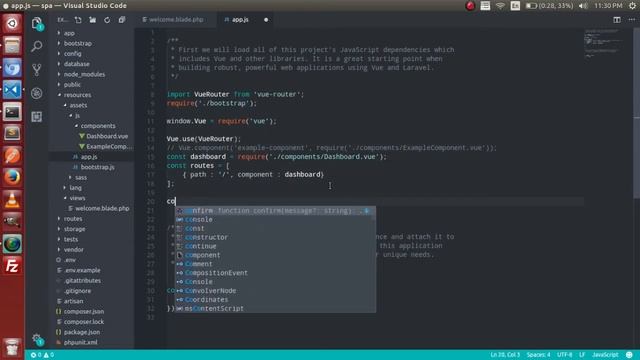Expand the sass folder

[x=81, y=177]
